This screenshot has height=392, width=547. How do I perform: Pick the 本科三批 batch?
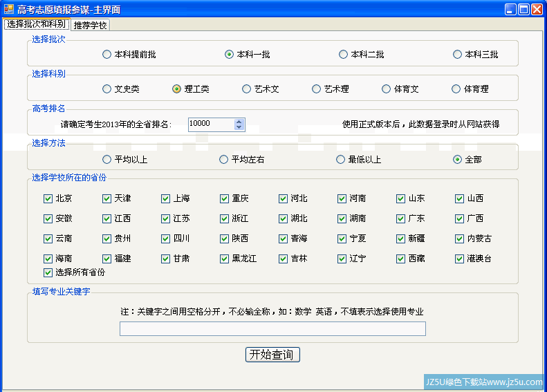tap(457, 55)
